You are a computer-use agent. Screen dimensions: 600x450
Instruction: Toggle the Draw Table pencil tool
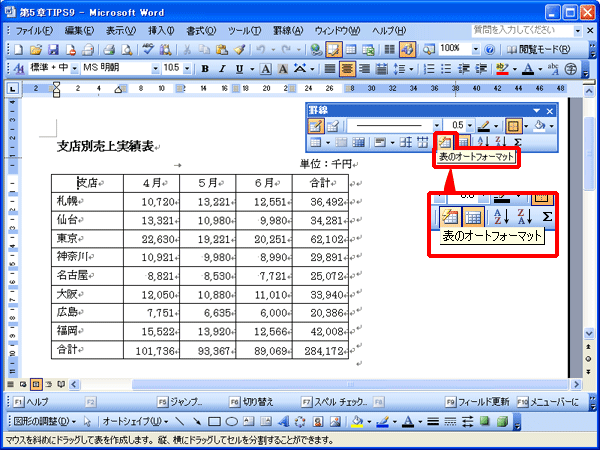point(316,126)
